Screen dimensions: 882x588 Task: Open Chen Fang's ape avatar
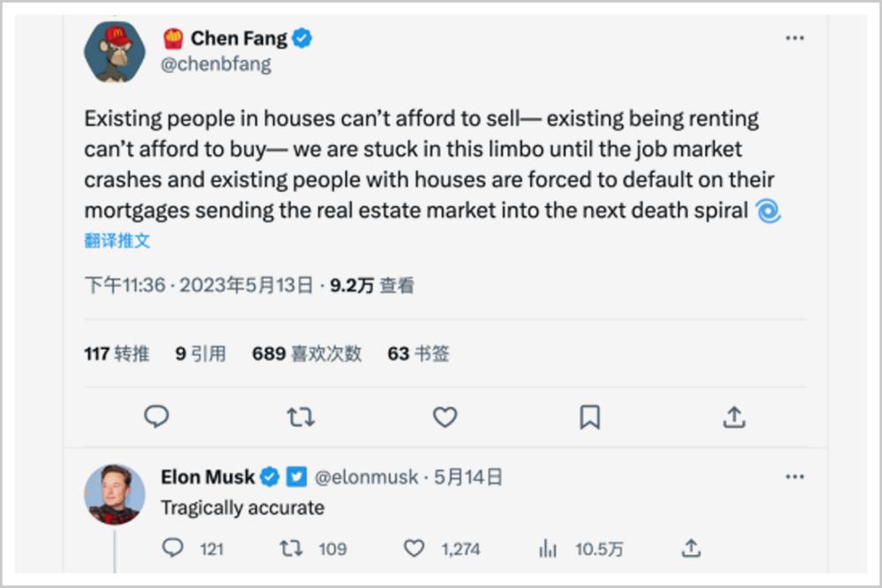(114, 52)
